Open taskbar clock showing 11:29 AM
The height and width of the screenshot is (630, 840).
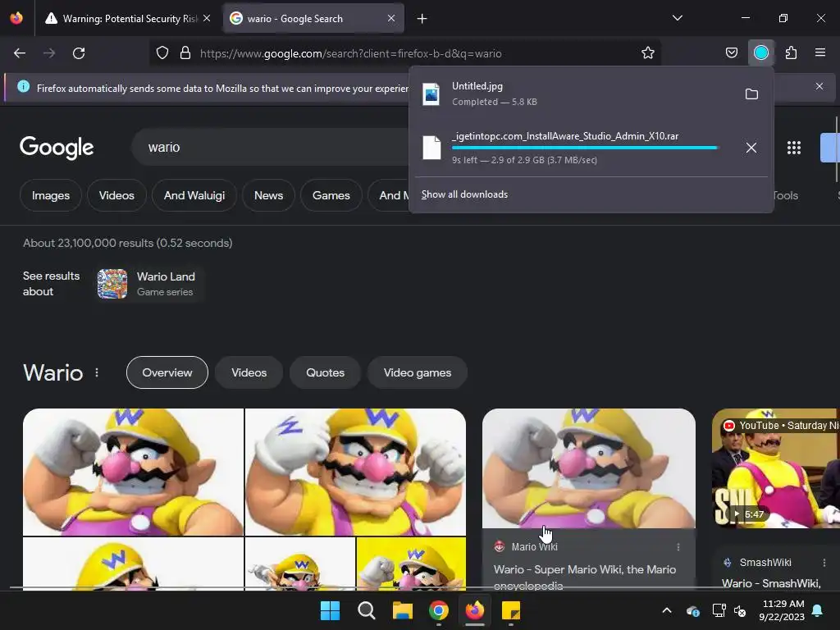pos(782,610)
